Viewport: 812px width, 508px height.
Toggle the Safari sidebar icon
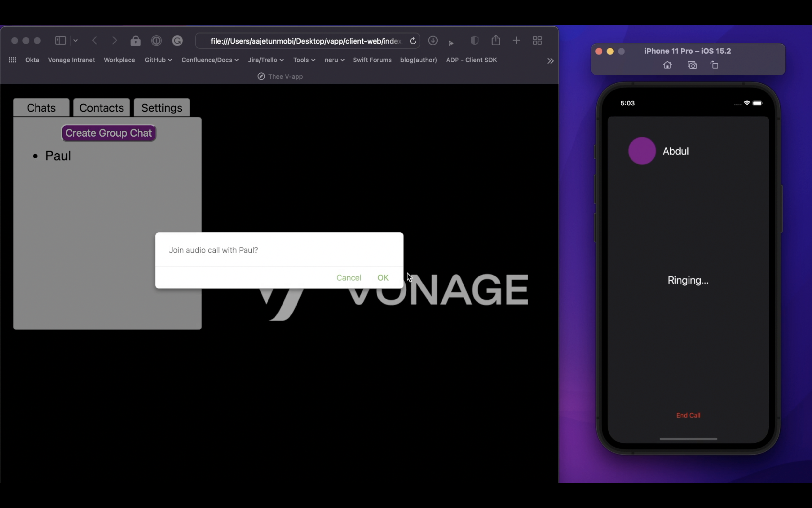60,41
